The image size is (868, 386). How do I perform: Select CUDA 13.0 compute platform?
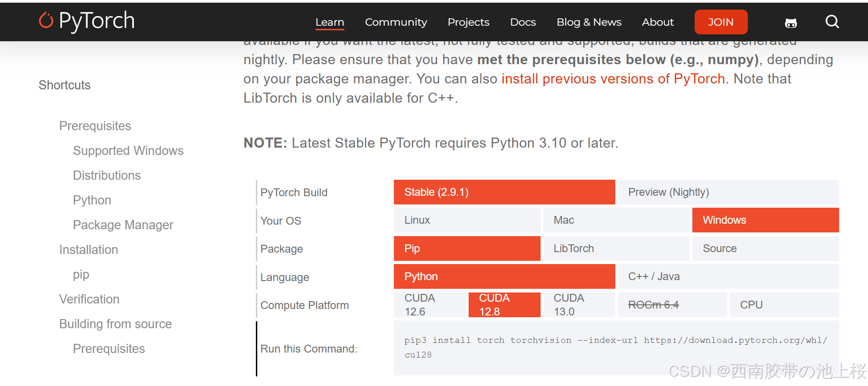point(578,305)
